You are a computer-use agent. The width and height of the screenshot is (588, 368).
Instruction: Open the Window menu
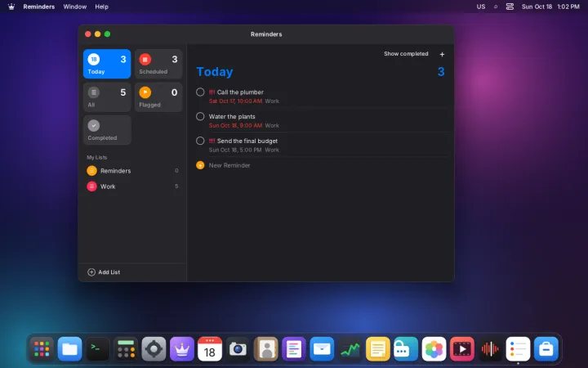(x=74, y=7)
